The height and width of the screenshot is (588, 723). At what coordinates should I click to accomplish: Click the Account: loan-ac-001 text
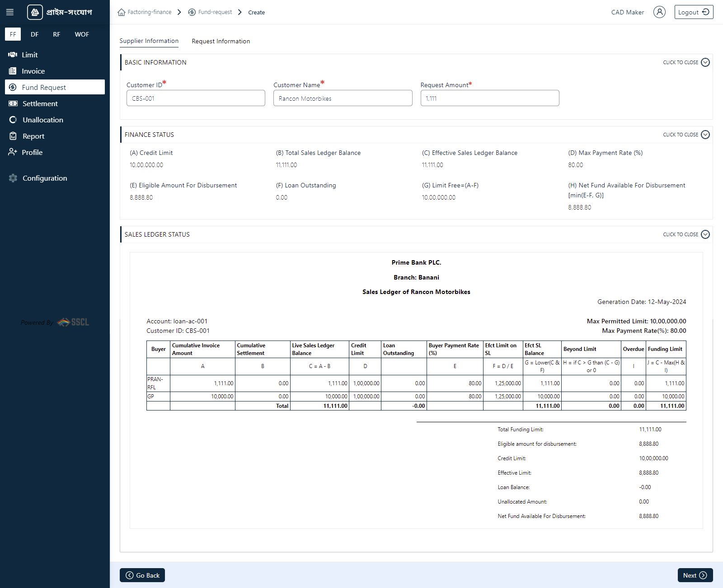click(177, 321)
